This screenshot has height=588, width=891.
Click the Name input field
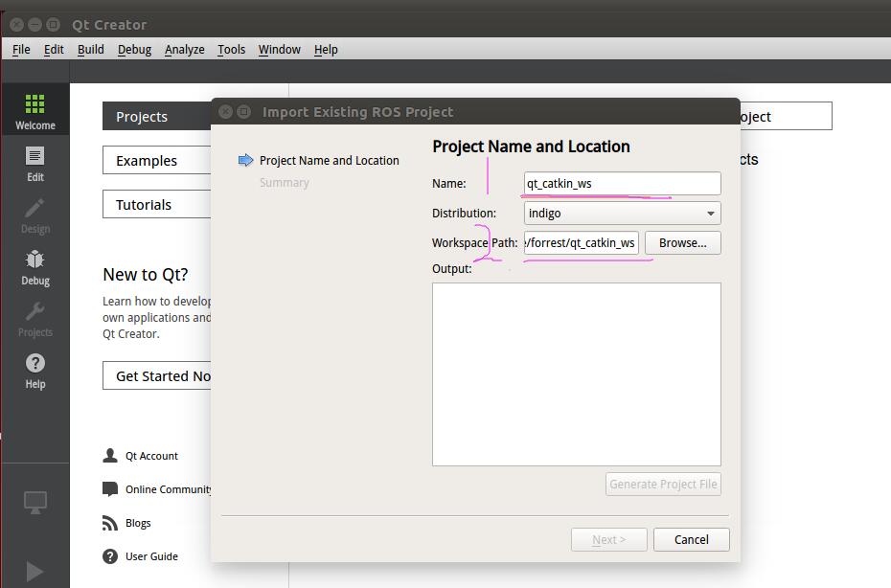pyautogui.click(x=622, y=184)
